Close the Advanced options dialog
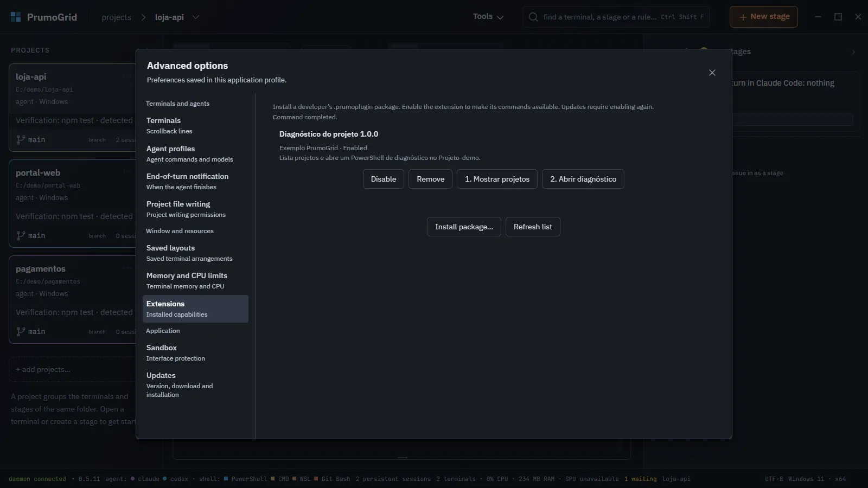Viewport: 868px width, 488px height. (712, 73)
